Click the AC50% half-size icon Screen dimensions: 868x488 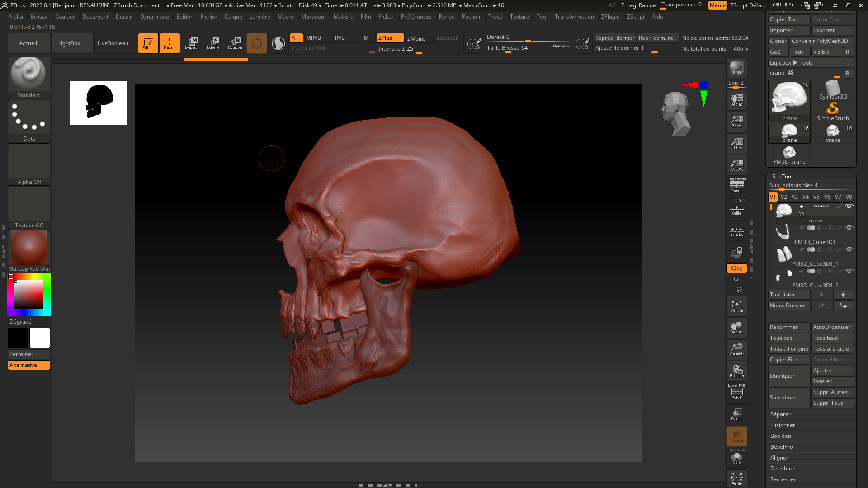coord(737,165)
